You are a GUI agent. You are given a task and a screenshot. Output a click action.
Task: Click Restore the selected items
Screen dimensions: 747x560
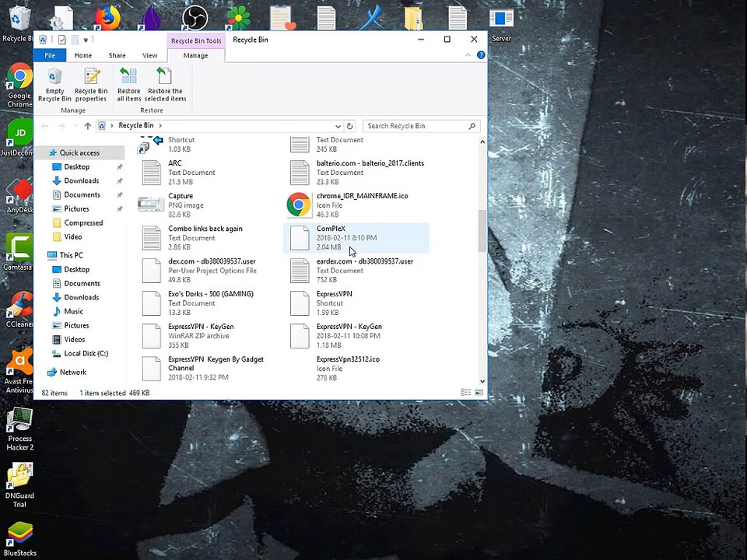coord(165,86)
